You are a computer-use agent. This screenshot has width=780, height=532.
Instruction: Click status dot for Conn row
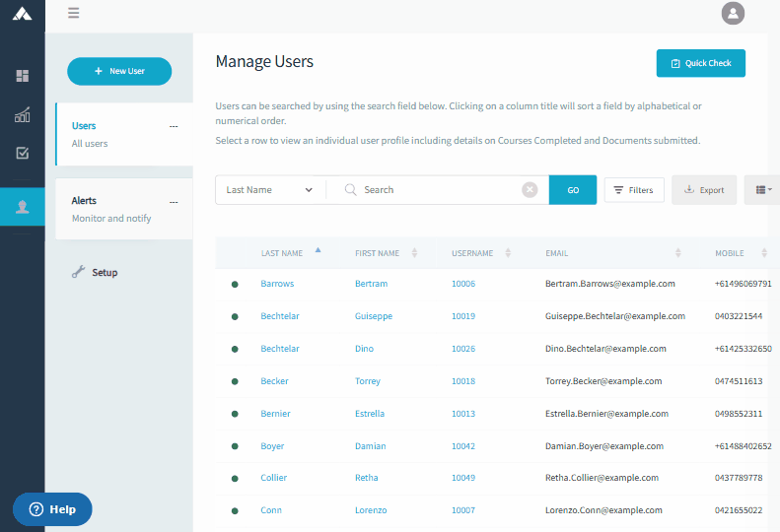pos(235,510)
